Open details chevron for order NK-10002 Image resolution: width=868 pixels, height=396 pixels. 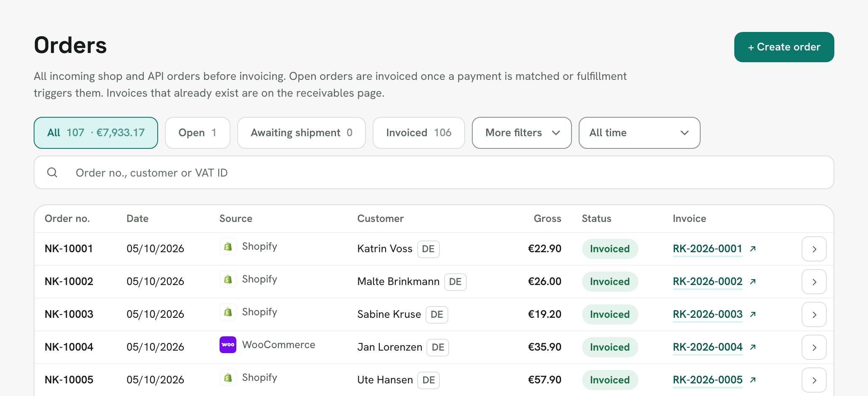814,282
